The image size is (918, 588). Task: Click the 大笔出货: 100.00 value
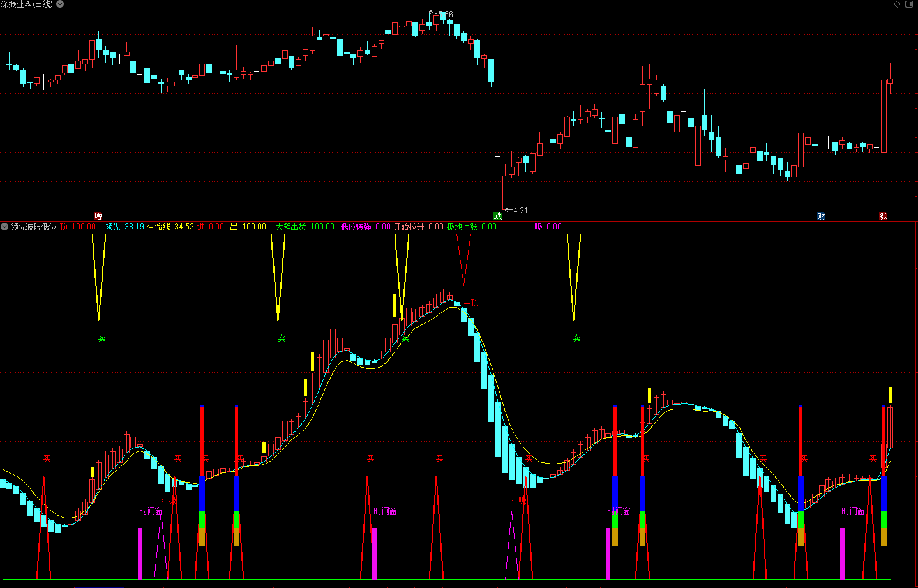305,227
